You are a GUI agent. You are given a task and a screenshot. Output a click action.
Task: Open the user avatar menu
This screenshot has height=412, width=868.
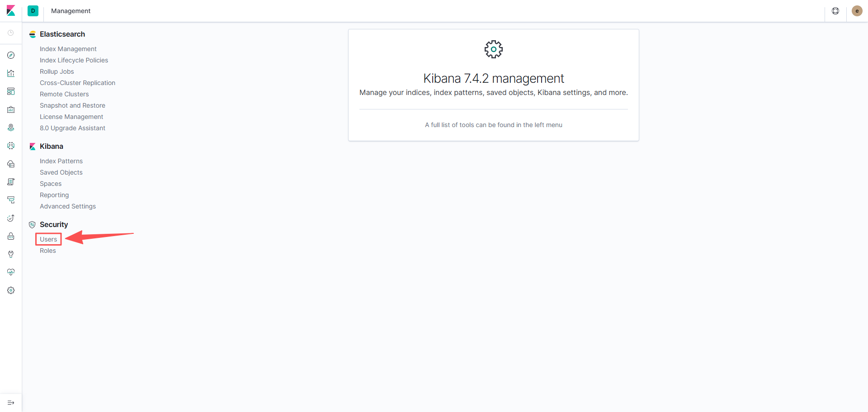(x=857, y=11)
